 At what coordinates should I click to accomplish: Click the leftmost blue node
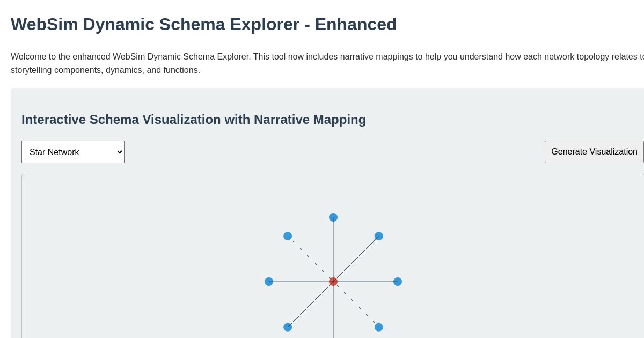point(269,282)
